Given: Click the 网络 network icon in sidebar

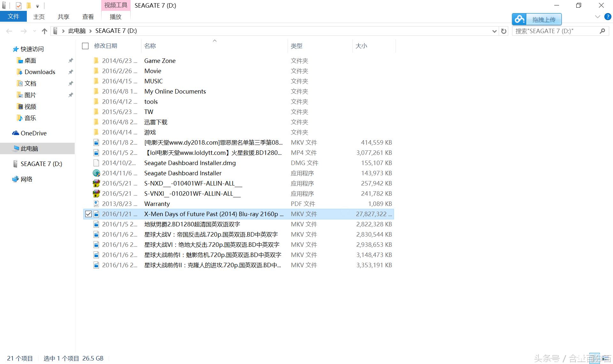Looking at the screenshot, I should click(15, 179).
